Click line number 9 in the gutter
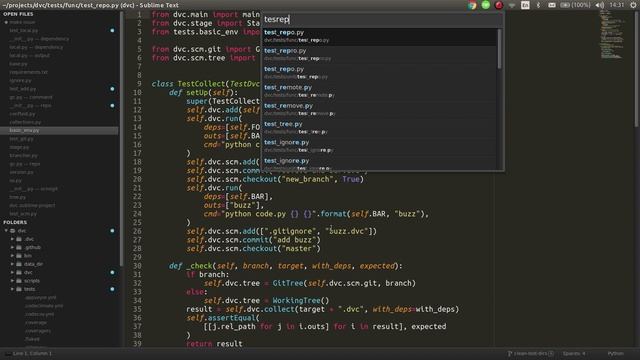The image size is (640, 360). 139,84
